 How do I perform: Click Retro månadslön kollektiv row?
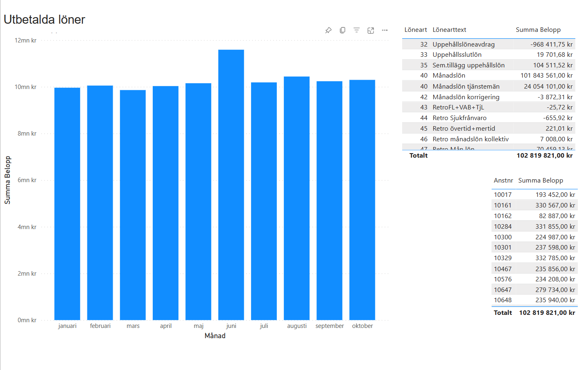tap(489, 139)
